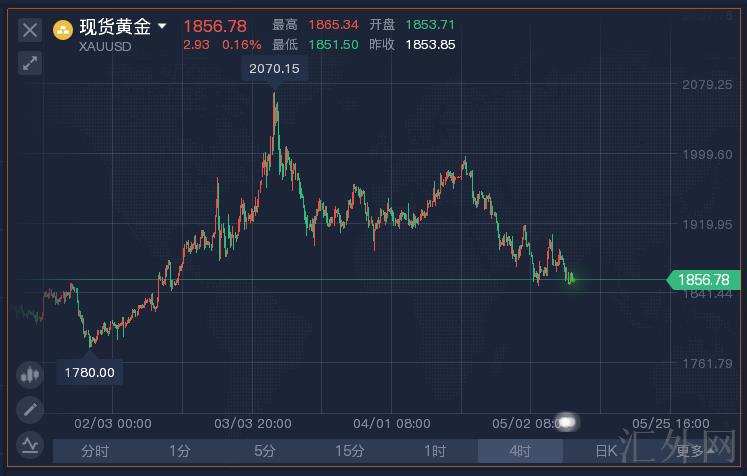
Task: Switch to 分时 timeframe tab
Action: [95, 451]
